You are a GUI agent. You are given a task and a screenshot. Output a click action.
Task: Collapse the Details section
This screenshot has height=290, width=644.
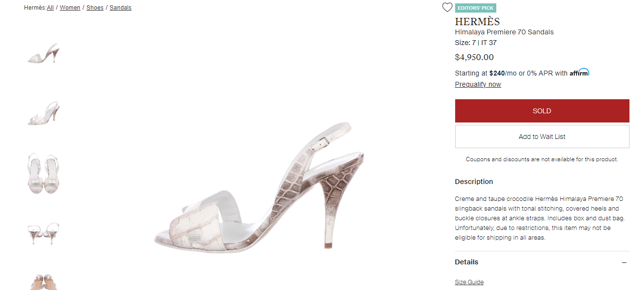click(x=624, y=262)
